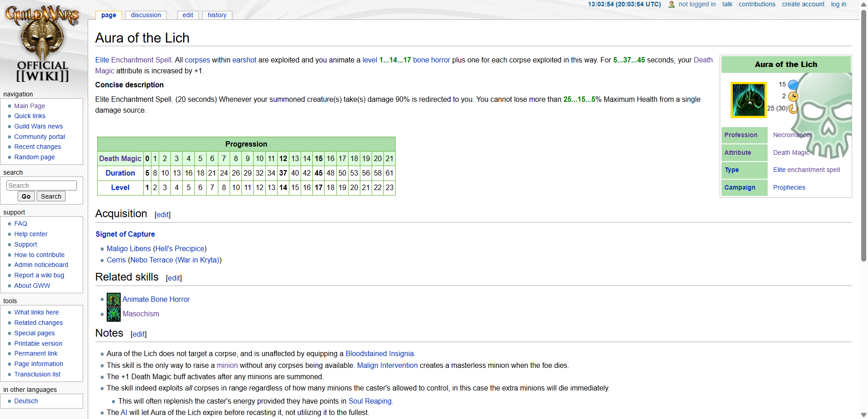Open Guild Wars news

[38, 126]
